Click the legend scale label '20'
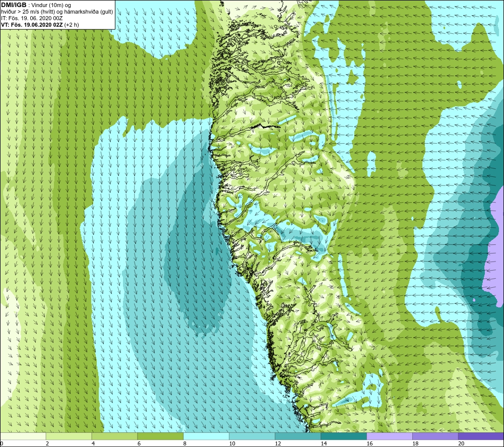This screenshot has height=447, width=504. pyautogui.click(x=461, y=443)
